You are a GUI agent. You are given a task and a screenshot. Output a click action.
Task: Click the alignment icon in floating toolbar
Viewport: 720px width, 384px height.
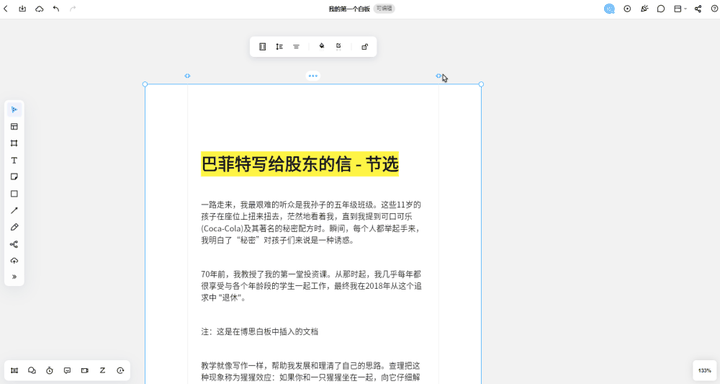(x=296, y=46)
